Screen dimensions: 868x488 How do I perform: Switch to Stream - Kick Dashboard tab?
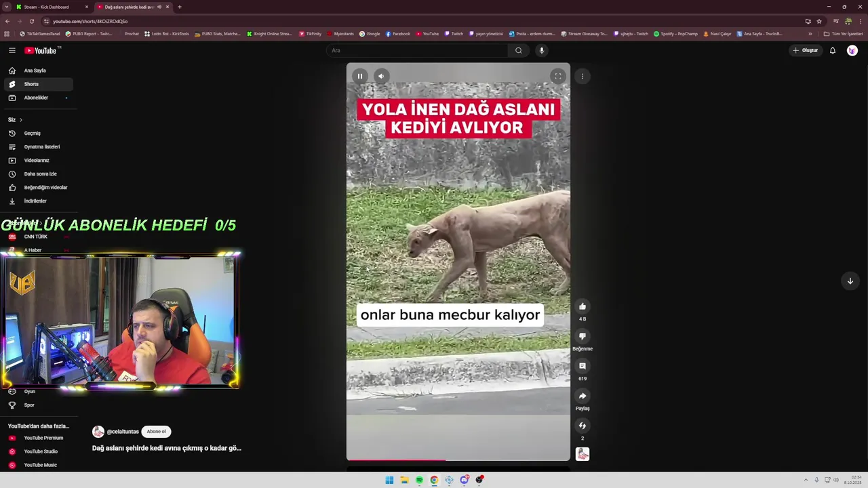pyautogui.click(x=52, y=7)
